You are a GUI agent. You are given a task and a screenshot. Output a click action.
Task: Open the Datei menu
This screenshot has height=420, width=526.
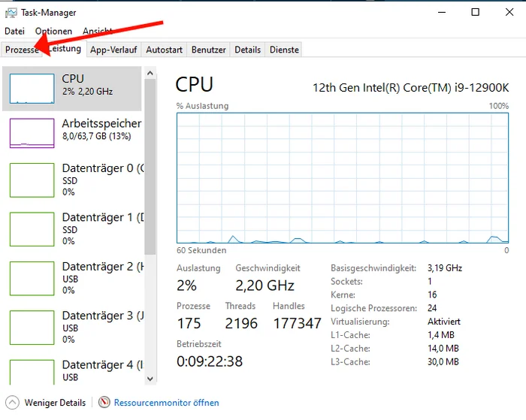point(14,32)
